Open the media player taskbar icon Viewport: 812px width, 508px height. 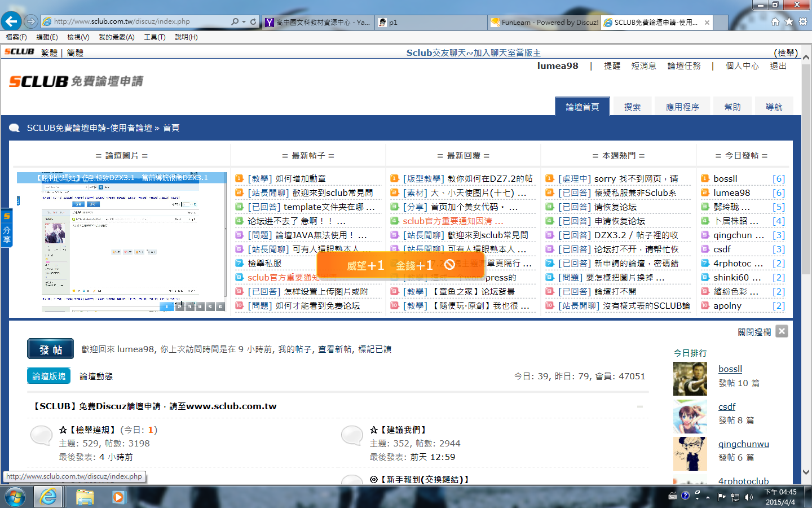(x=118, y=497)
